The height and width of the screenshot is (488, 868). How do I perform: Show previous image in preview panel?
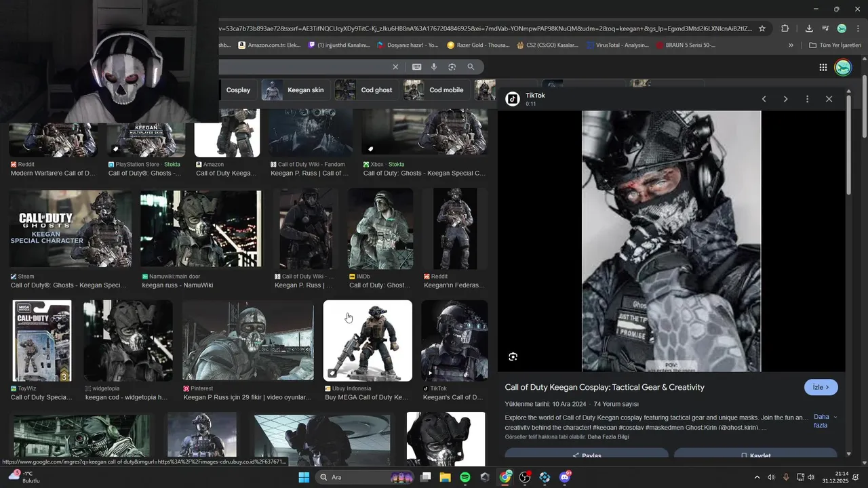764,99
